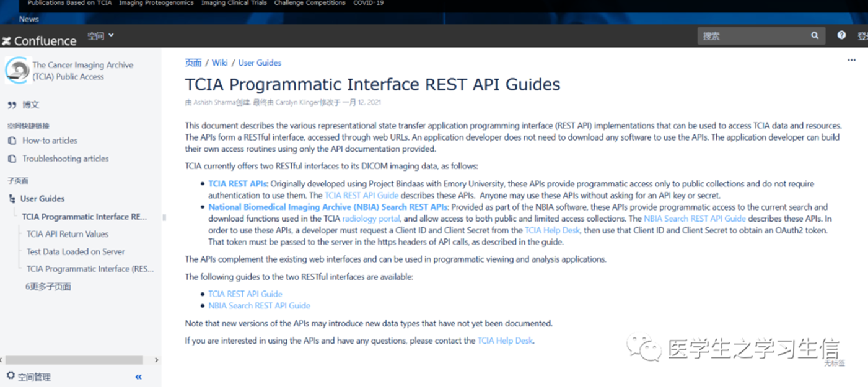Open Imaging Proteogenomics menu item
This screenshot has height=387, width=868.
point(157,3)
